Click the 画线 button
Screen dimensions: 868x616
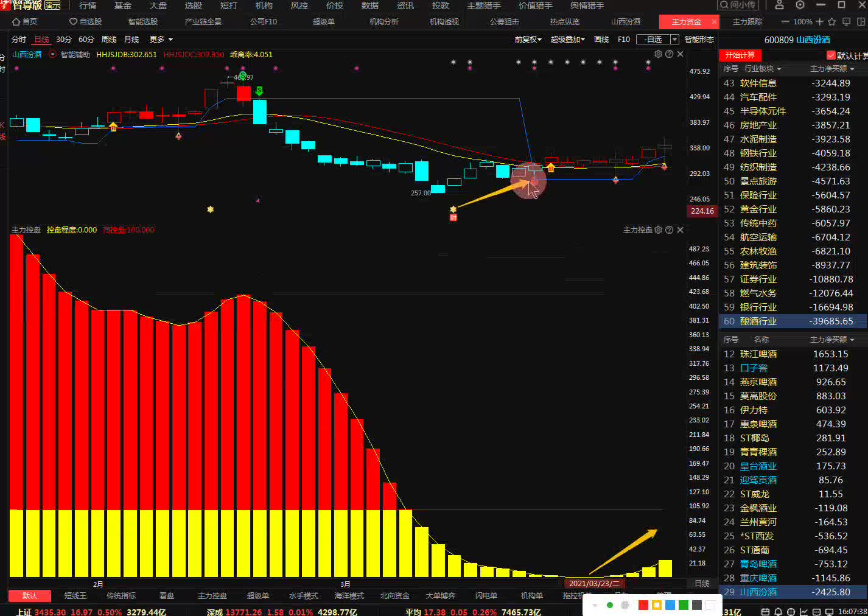[601, 40]
